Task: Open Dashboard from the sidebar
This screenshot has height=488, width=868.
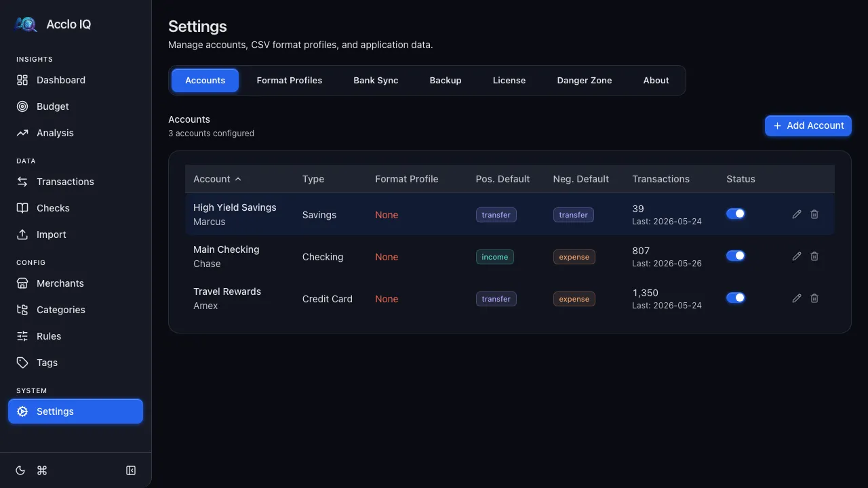Action: pyautogui.click(x=75, y=80)
